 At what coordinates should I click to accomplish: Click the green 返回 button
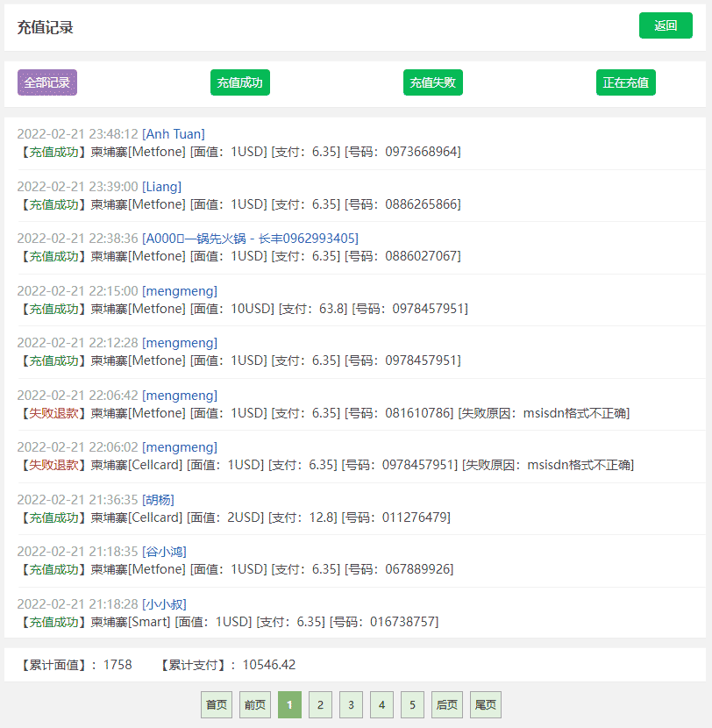click(666, 26)
